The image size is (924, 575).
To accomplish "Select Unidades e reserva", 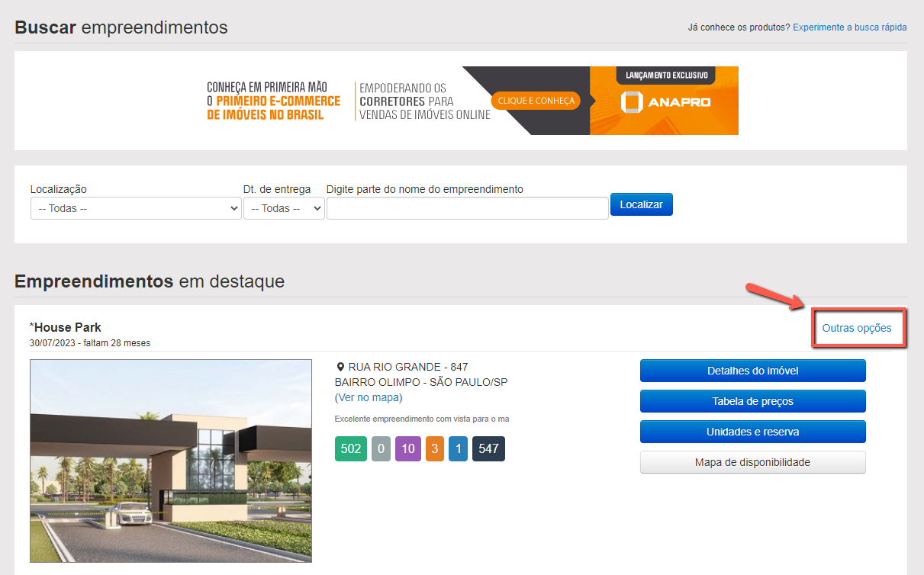I will coord(752,432).
